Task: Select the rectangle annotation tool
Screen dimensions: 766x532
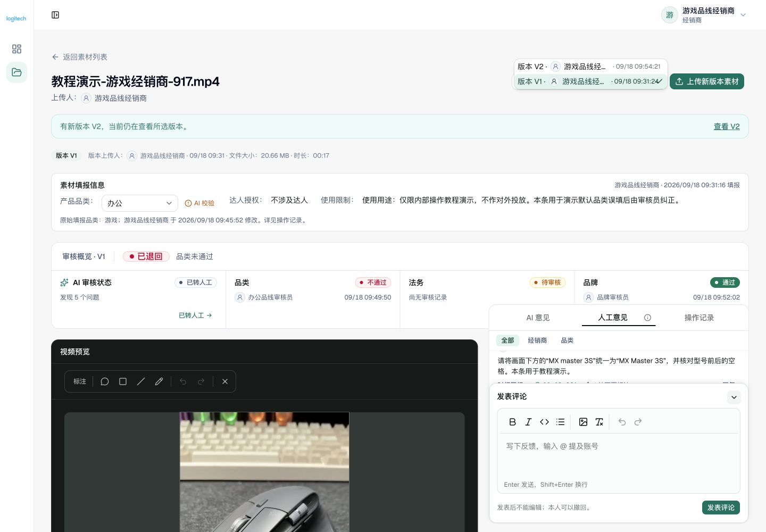Action: (123, 381)
